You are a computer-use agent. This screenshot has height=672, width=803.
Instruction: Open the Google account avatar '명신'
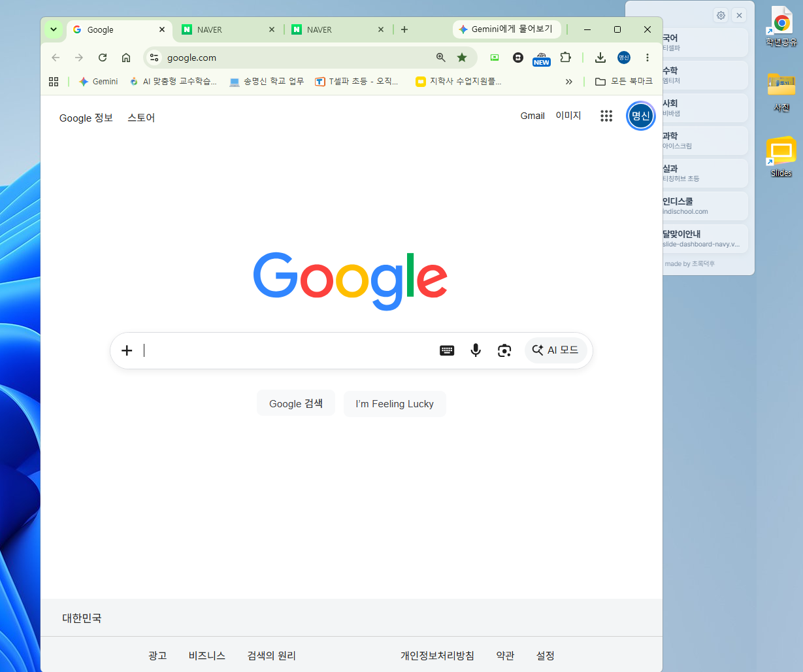click(x=641, y=116)
